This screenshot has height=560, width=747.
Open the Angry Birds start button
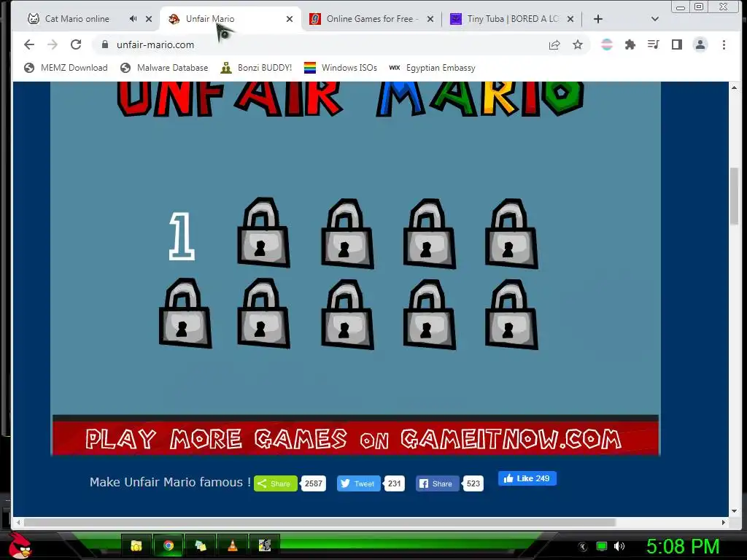point(20,545)
